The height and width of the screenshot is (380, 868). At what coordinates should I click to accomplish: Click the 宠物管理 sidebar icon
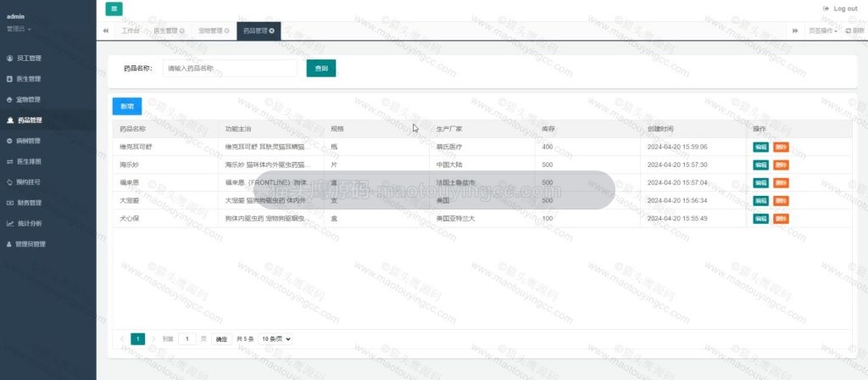pyautogui.click(x=9, y=100)
